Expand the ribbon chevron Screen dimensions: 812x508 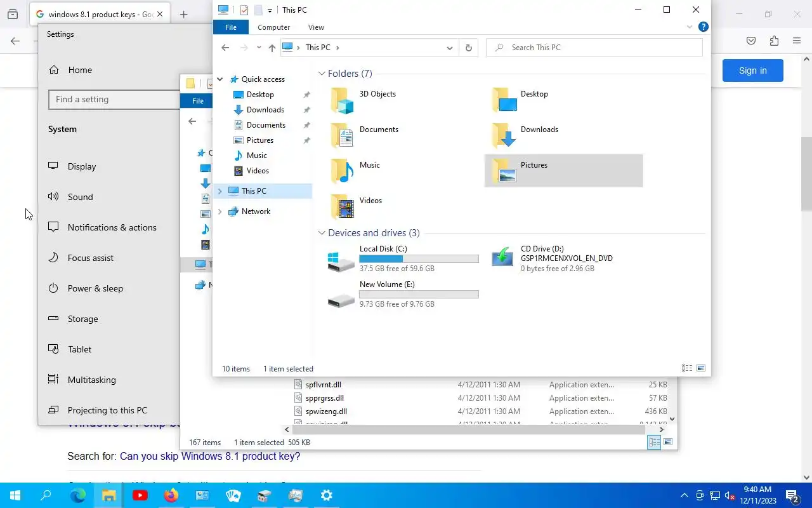[x=690, y=27]
